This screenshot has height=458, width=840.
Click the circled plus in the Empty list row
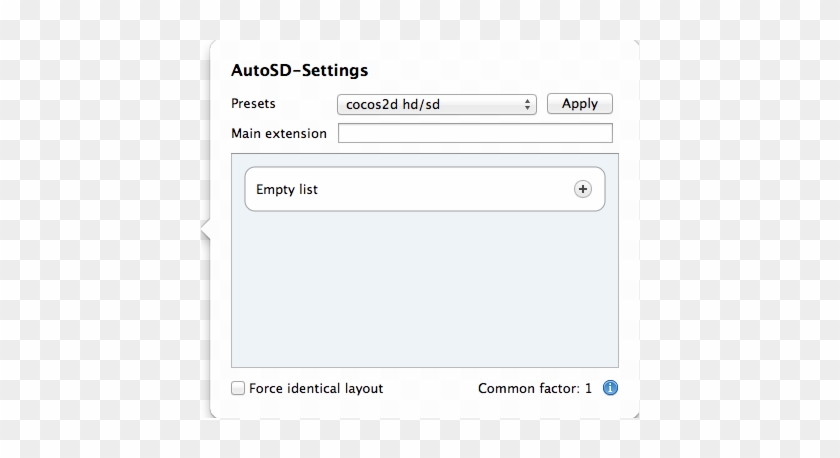tap(582, 189)
